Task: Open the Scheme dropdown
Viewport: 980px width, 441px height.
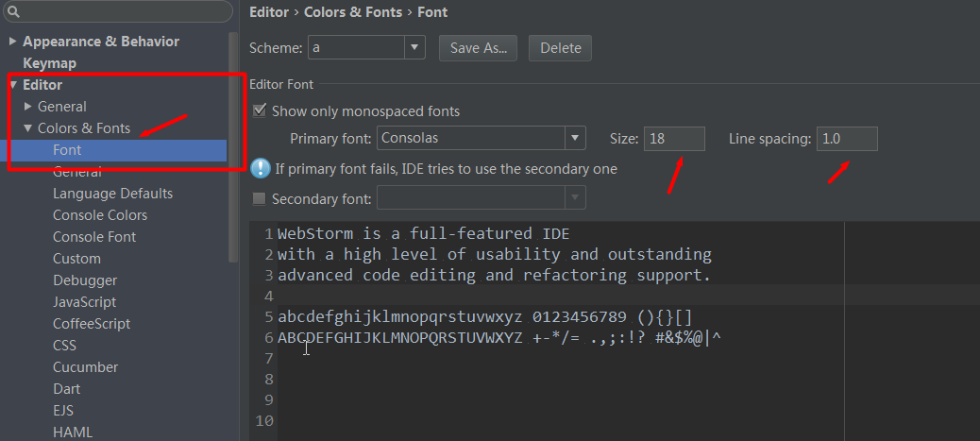Action: (x=414, y=47)
